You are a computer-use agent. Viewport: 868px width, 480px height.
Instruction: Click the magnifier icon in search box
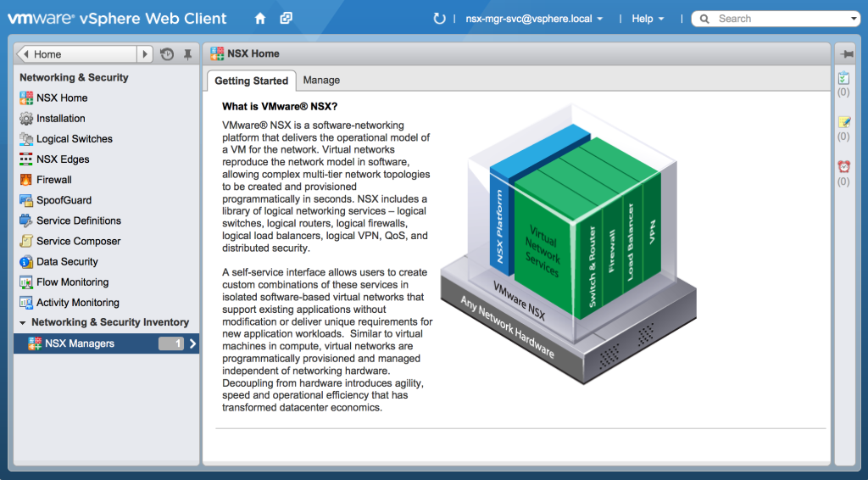tap(704, 19)
